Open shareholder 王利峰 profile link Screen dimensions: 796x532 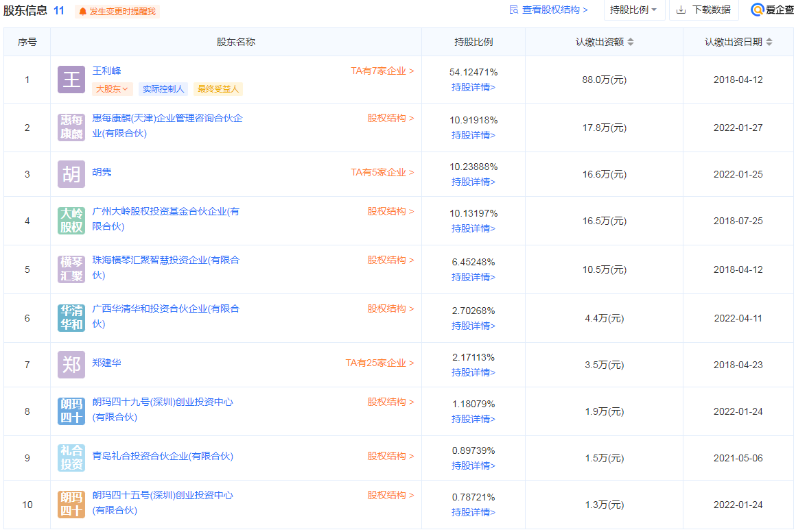pos(106,71)
